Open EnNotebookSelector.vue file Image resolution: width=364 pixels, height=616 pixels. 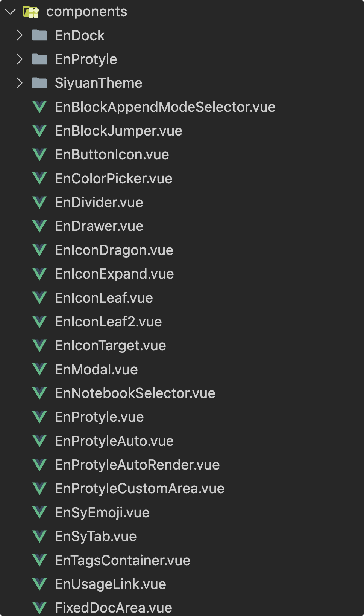[x=135, y=393]
